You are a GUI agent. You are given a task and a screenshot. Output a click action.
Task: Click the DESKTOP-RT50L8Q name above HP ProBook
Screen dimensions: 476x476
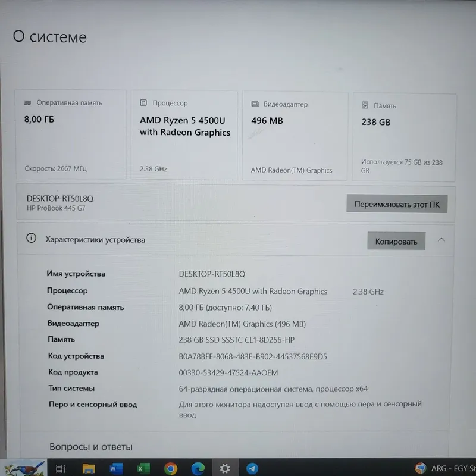click(x=60, y=199)
